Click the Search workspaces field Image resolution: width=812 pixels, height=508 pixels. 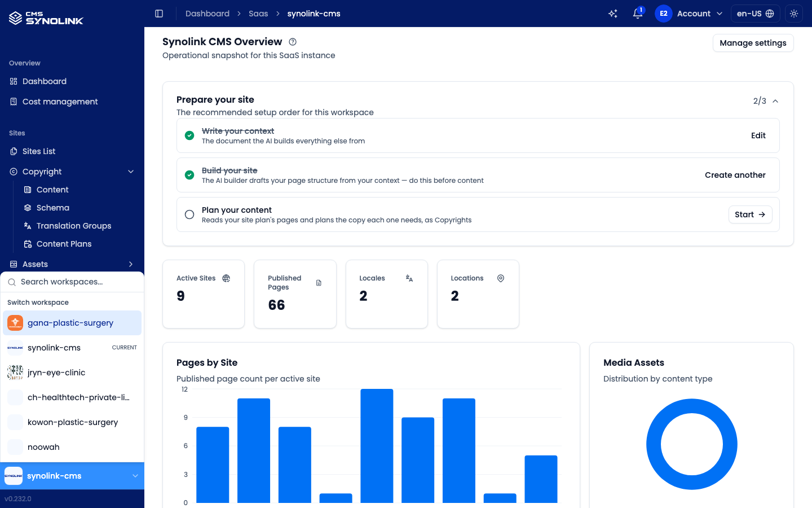[x=72, y=282]
